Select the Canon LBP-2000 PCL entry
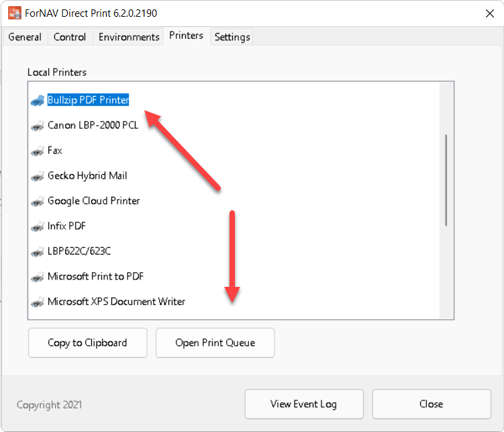Image resolution: width=504 pixels, height=432 pixels. [93, 125]
